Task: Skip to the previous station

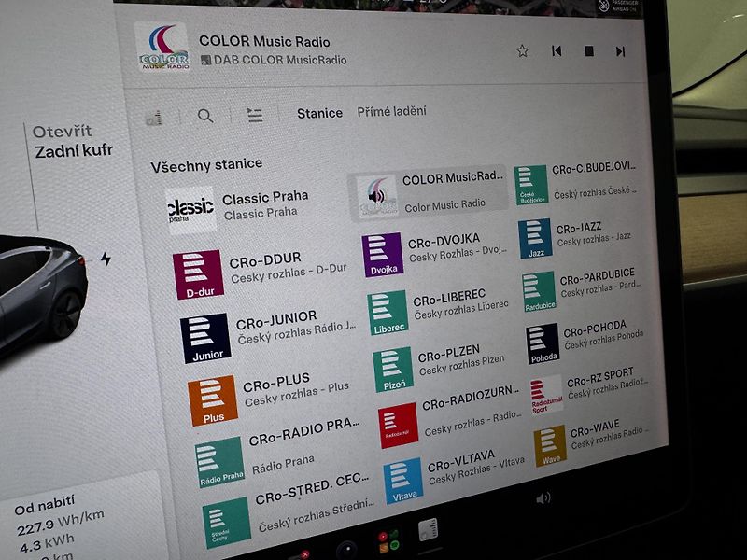Action: point(556,50)
